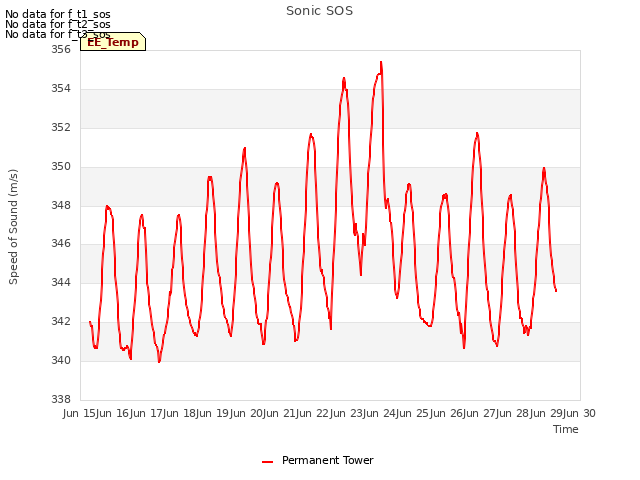Image resolution: width=640 pixels, height=480 pixels.
Task: Click the y-axis tick label 348
Action: (x=61, y=205)
